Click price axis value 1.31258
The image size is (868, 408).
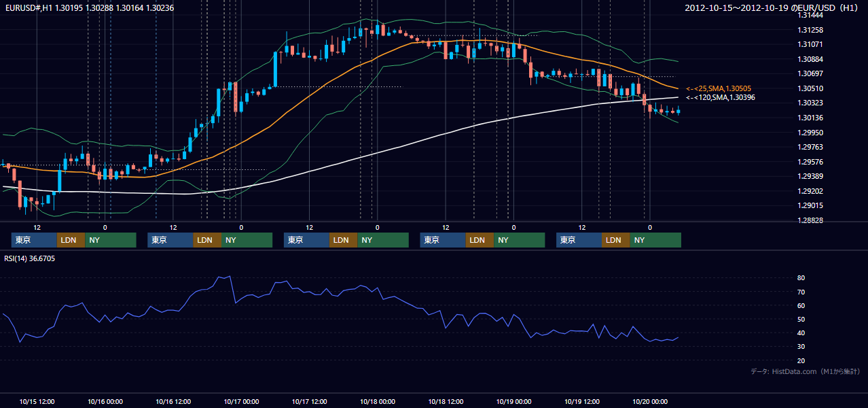click(x=810, y=30)
